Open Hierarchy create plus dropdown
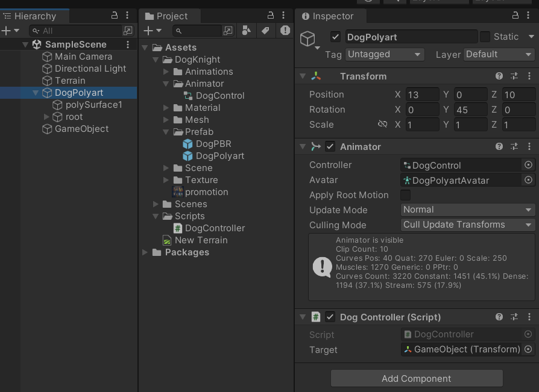The height and width of the screenshot is (392, 539). (10, 31)
